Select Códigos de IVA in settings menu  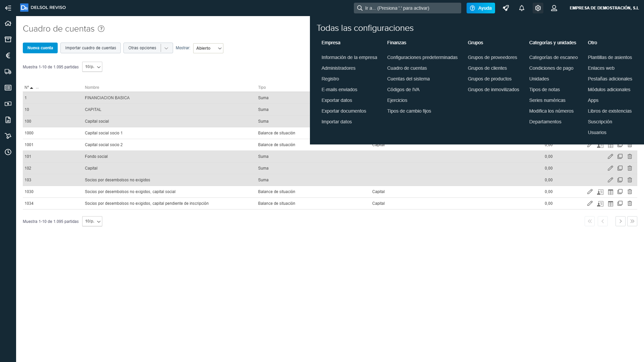[403, 89]
